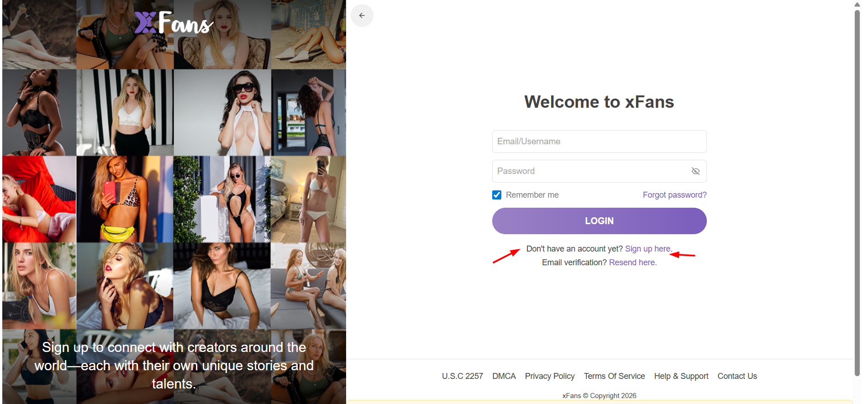Screen dimensions: 868x404
Task: Follow the Sign up here link
Action: pyautogui.click(x=648, y=249)
